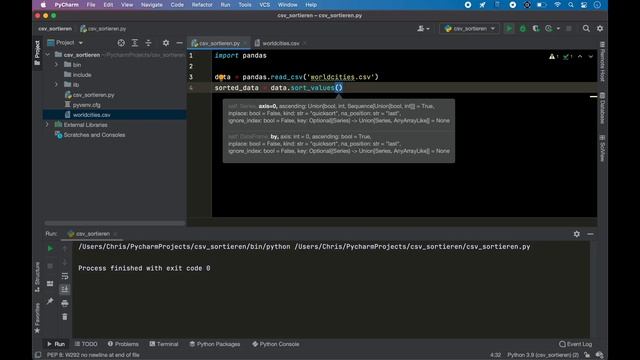Switch to the worldcities.csv editor tab

(281, 43)
